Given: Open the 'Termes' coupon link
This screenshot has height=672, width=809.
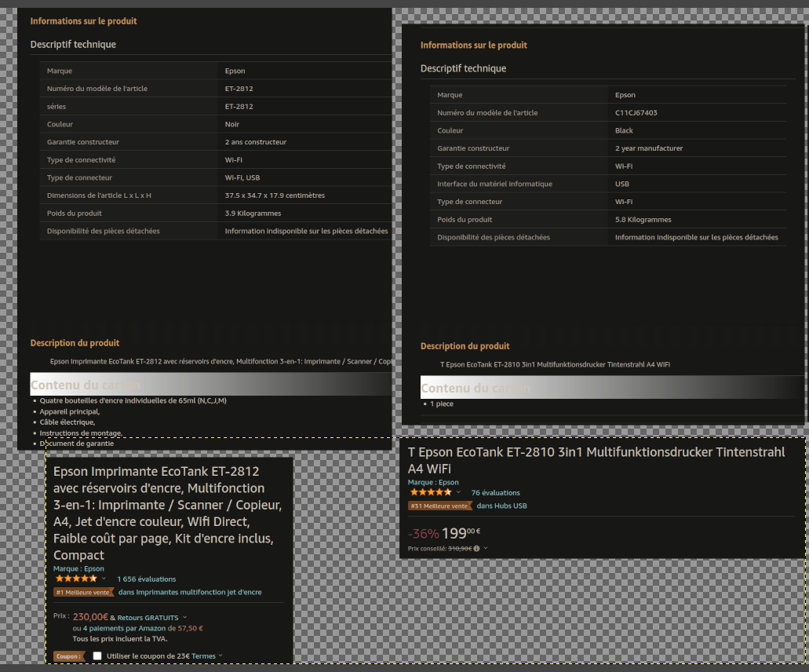Looking at the screenshot, I should click(203, 656).
